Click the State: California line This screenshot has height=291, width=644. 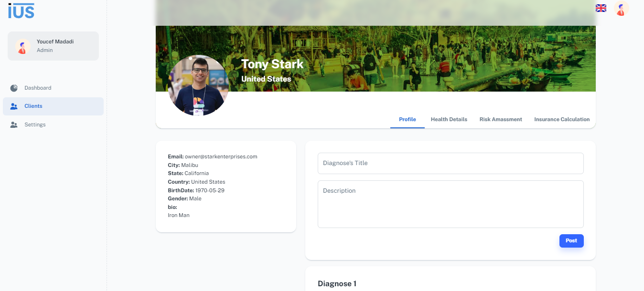[188, 173]
